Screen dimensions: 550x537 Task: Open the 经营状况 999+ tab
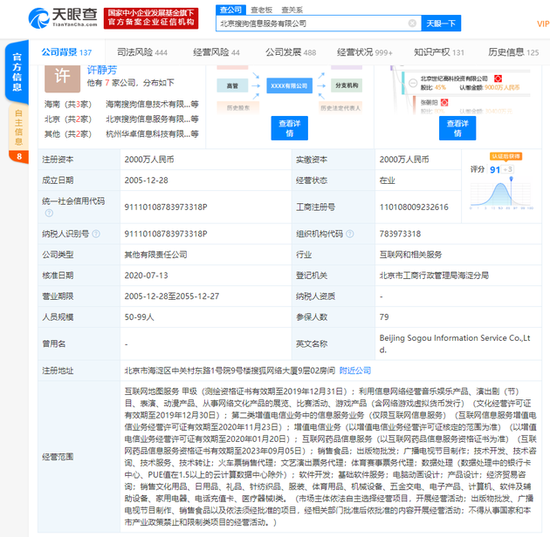click(364, 52)
